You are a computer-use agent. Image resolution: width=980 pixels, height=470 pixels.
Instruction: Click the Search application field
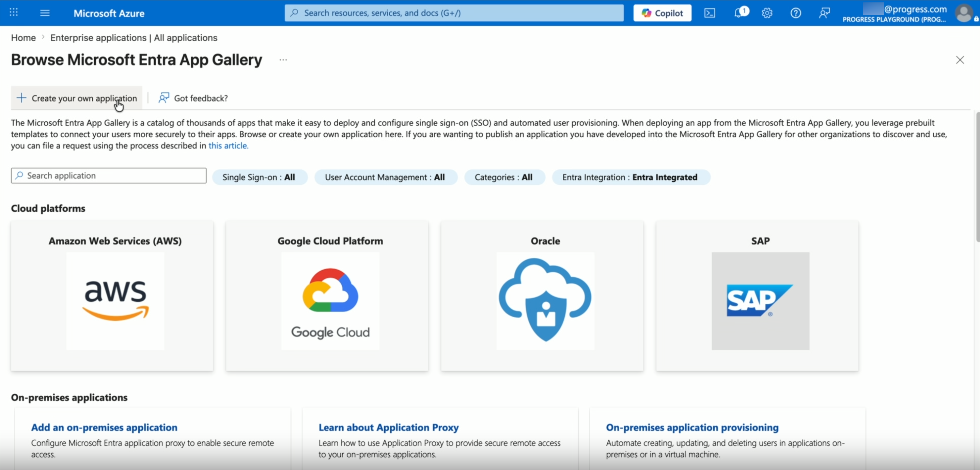(x=109, y=176)
